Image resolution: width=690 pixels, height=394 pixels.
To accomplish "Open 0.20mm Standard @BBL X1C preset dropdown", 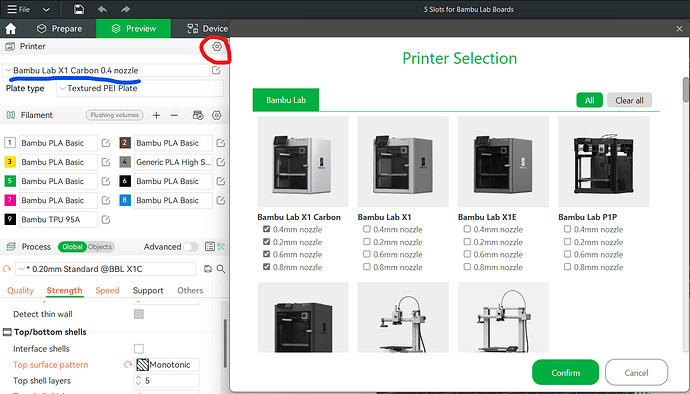I will [106, 269].
